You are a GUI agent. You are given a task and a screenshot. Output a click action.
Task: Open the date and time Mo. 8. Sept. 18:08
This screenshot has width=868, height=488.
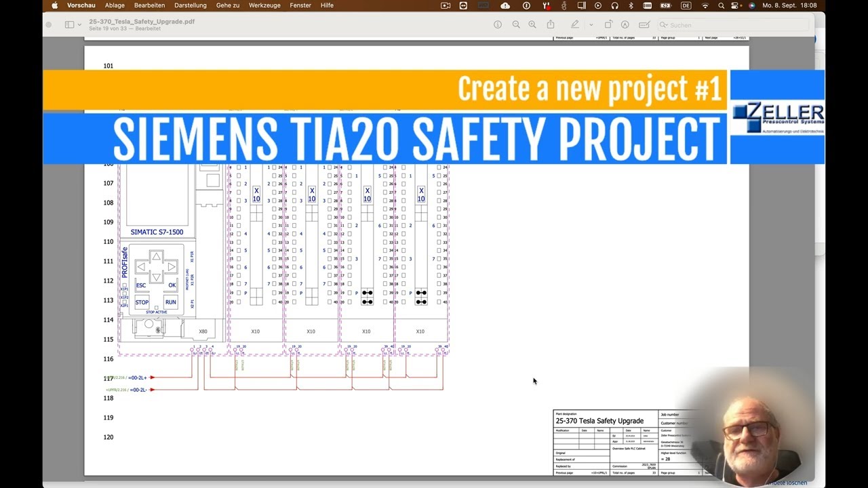click(790, 5)
